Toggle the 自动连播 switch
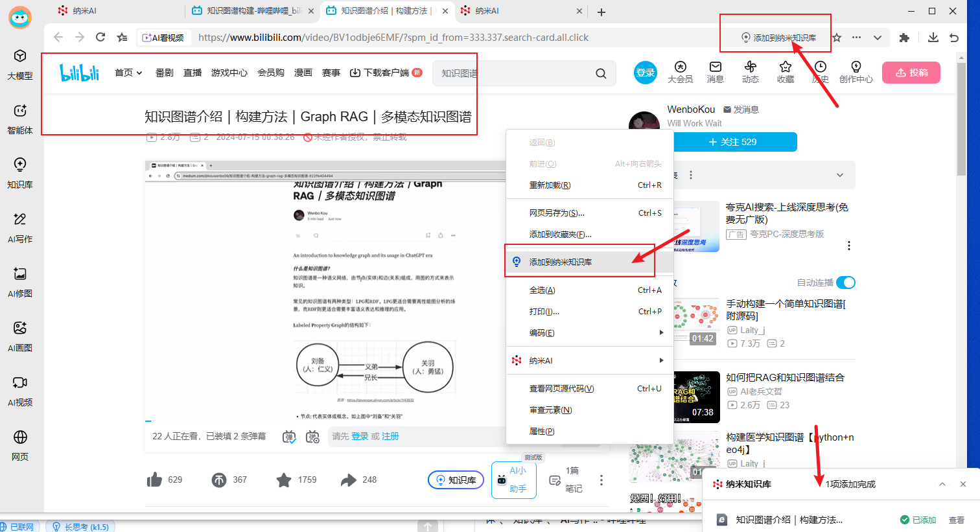The image size is (980, 532). [846, 283]
